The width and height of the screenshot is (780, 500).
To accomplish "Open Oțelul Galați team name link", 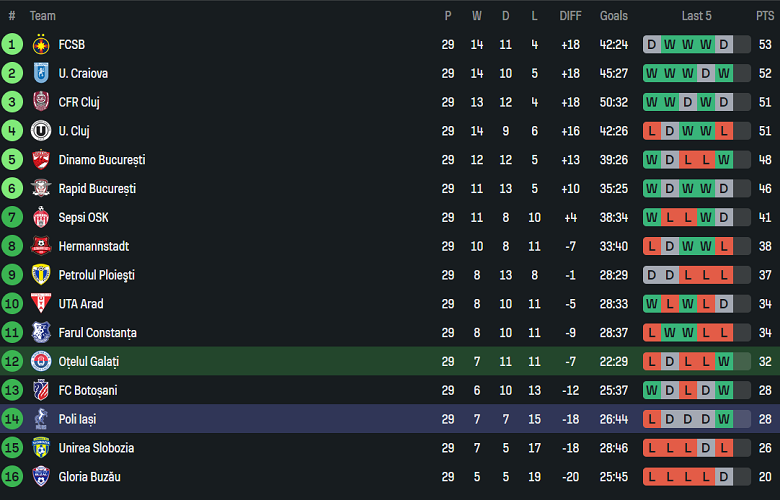I will pyautogui.click(x=89, y=362).
